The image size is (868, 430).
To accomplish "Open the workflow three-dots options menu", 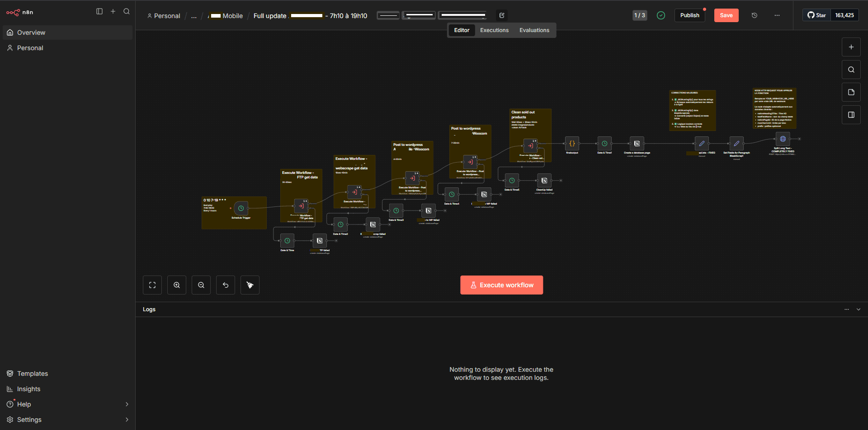I will coord(777,15).
